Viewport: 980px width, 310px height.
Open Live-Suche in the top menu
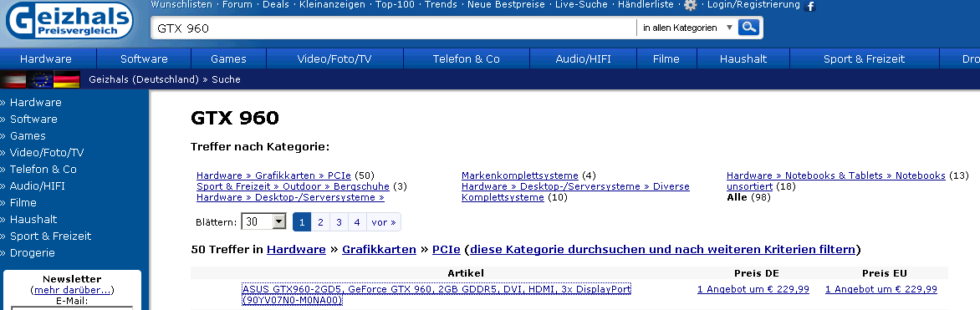point(581,4)
